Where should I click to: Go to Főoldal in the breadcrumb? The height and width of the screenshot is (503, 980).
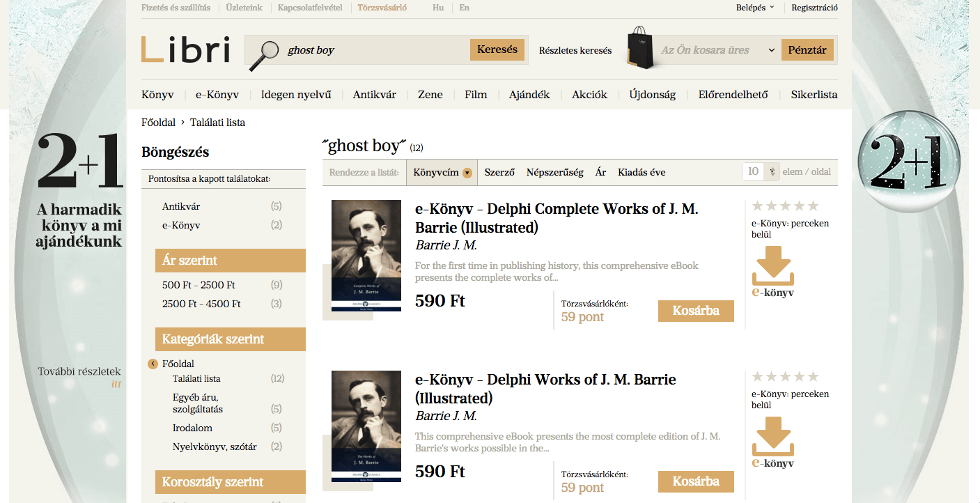(x=158, y=123)
